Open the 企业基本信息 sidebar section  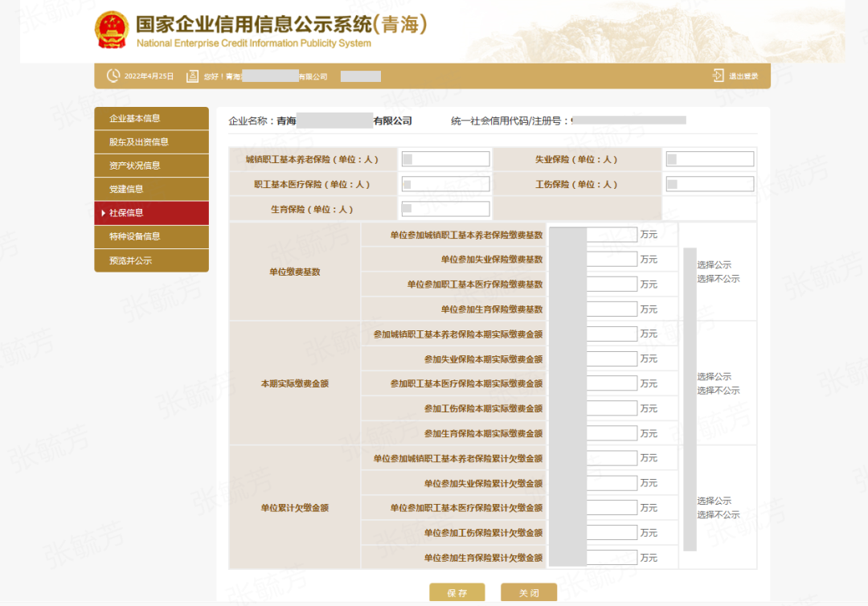point(152,118)
